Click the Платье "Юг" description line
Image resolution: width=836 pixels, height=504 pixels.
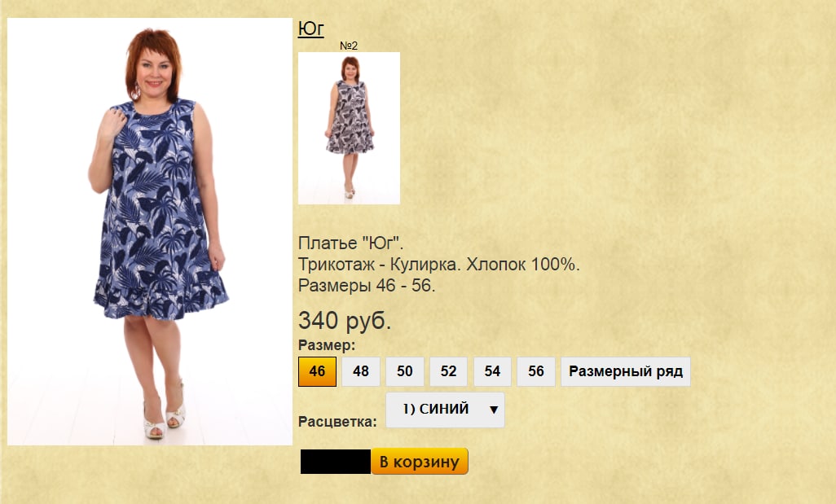click(351, 243)
